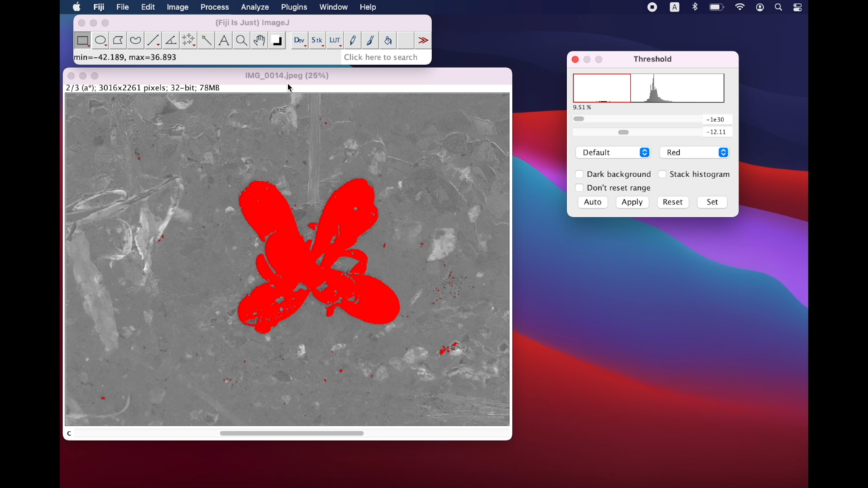Image resolution: width=868 pixels, height=488 pixels.
Task: Open the Analyze menu
Action: [255, 7]
